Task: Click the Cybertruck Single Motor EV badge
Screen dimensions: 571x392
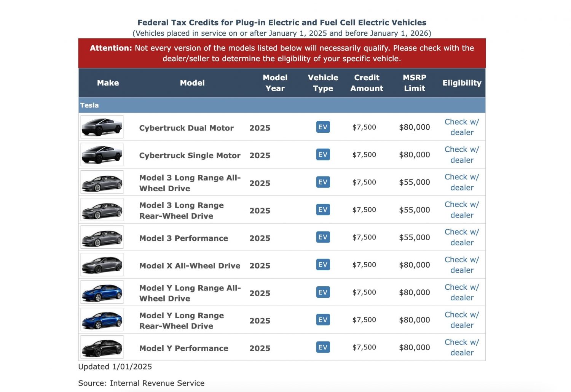Action: click(323, 155)
